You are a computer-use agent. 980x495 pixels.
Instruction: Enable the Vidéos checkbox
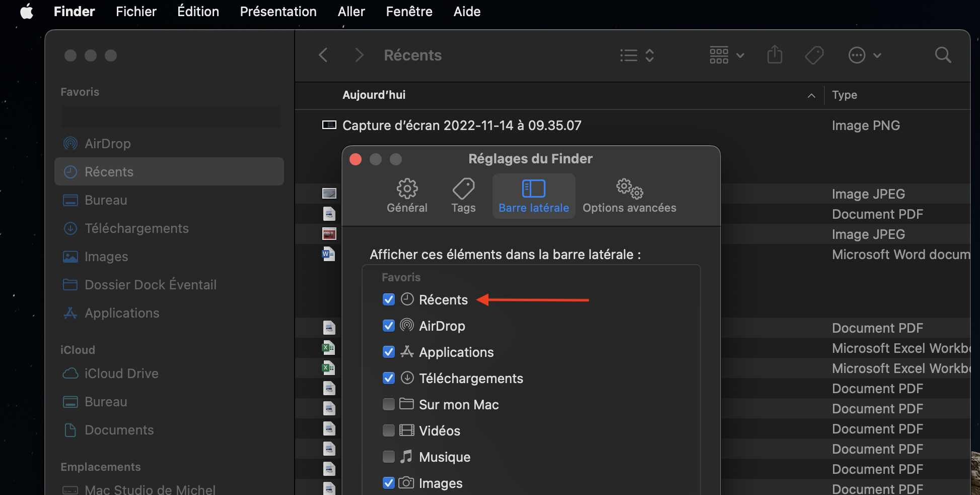[x=389, y=430]
